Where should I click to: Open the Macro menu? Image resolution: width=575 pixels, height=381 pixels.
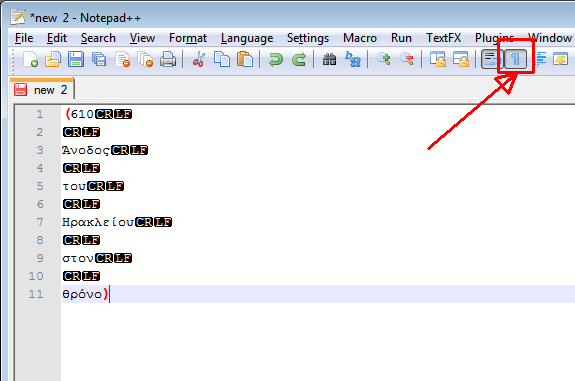[x=360, y=38]
